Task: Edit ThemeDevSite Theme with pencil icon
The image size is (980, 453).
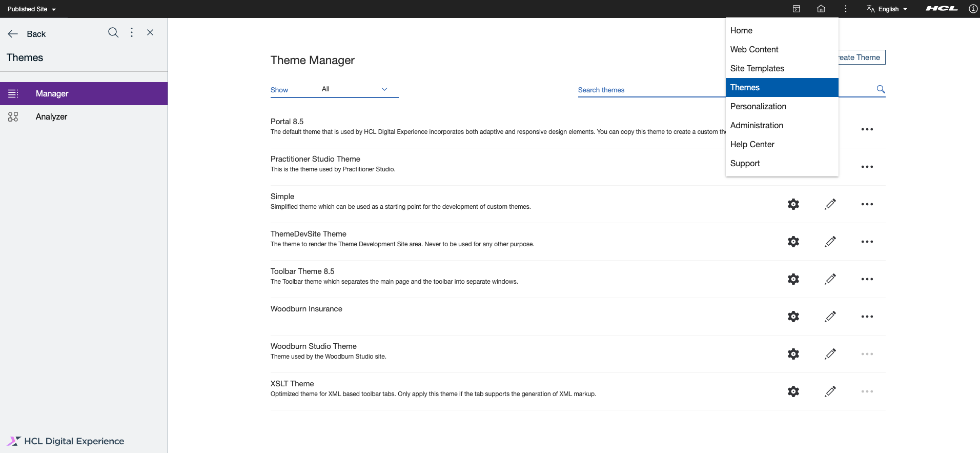Action: [830, 242]
